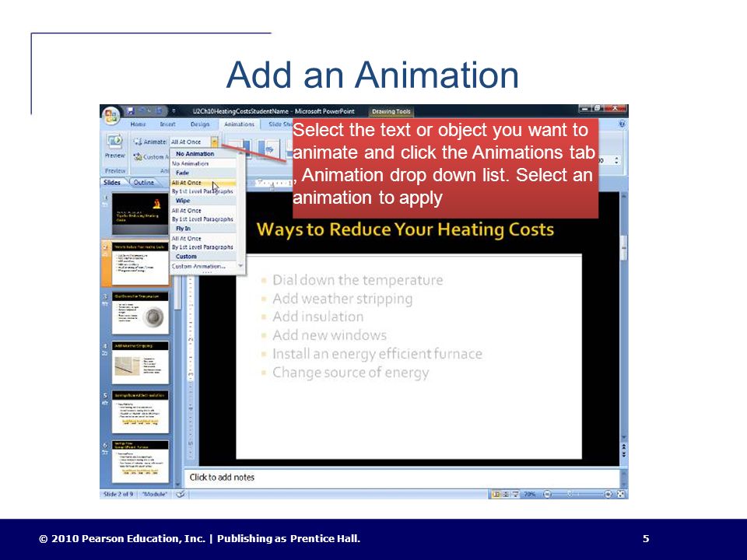Switch to the Insert ribbon tab
The image size is (747, 560).
tap(168, 124)
